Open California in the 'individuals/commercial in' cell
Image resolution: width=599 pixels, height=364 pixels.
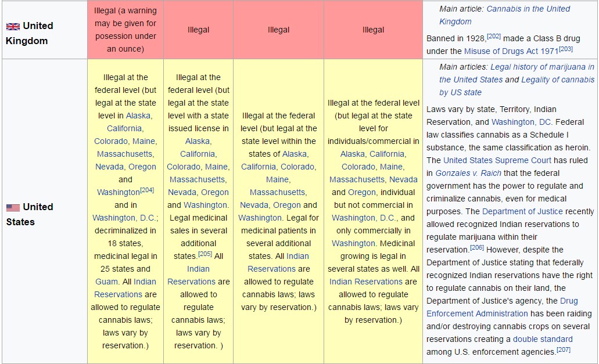click(x=386, y=154)
